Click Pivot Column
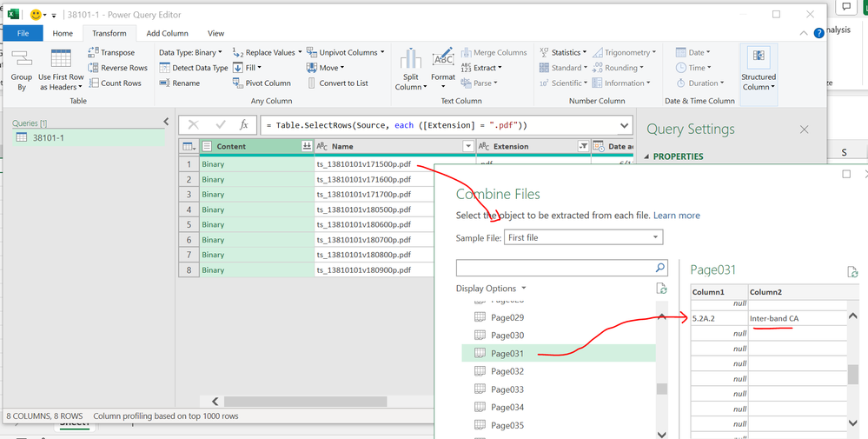The width and height of the screenshot is (868, 439). click(262, 83)
